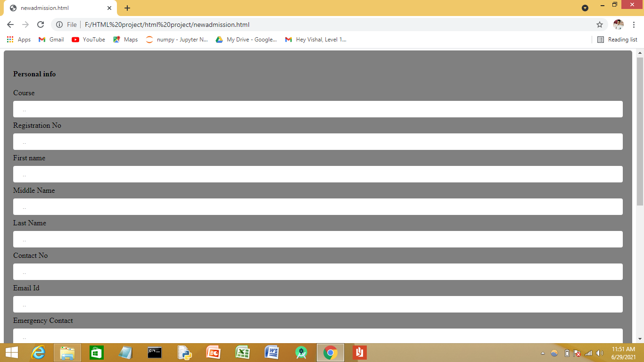644x362 pixels.
Task: Open the YouTube bookmark shortcut
Action: tap(88, 40)
